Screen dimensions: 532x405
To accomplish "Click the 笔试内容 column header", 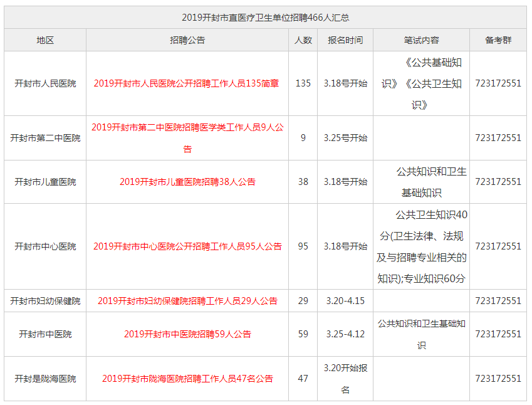I will point(421,40).
